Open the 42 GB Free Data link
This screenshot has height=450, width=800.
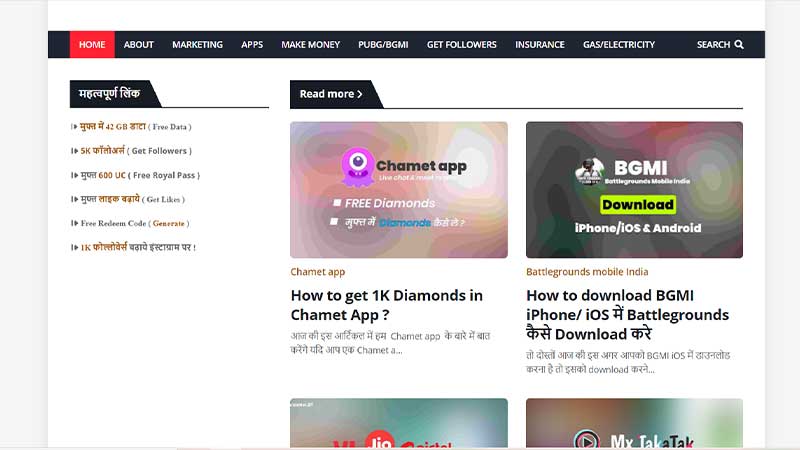tap(135, 127)
